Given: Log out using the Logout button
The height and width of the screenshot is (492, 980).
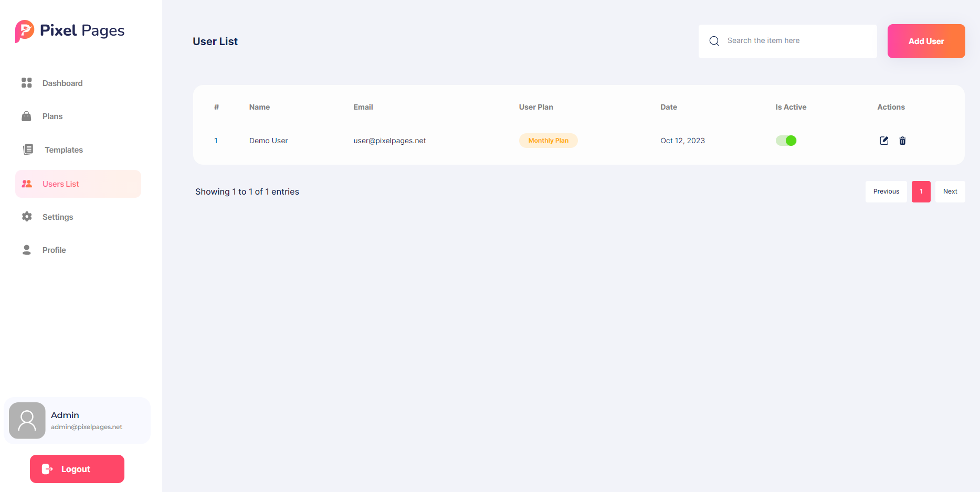Looking at the screenshot, I should click(x=77, y=469).
